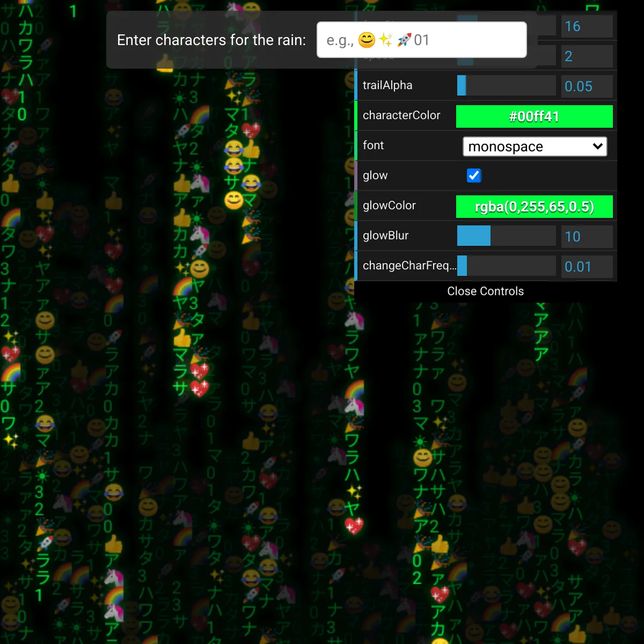Select the changeCharFreq value field 0.01
This screenshot has height=644, width=644.
[x=587, y=267]
